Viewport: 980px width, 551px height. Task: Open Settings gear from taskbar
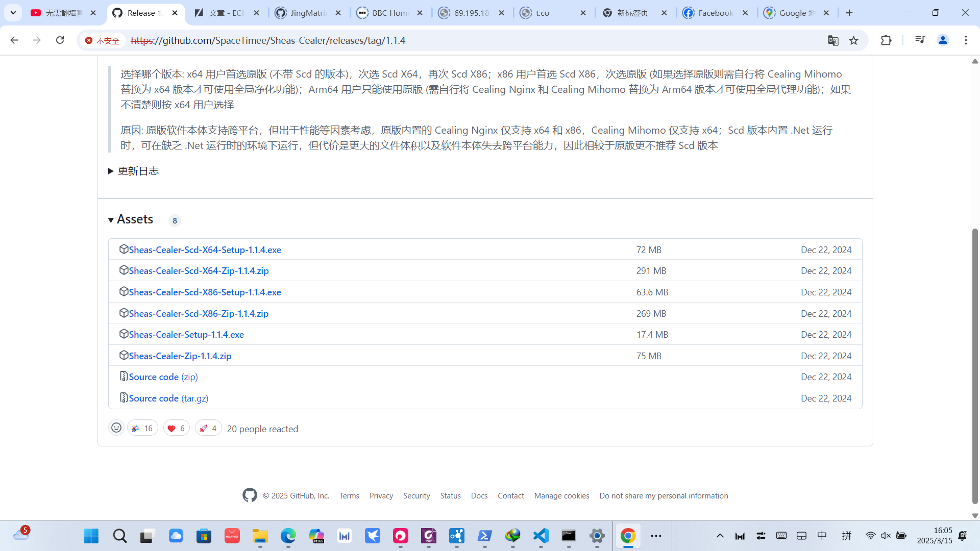click(597, 536)
